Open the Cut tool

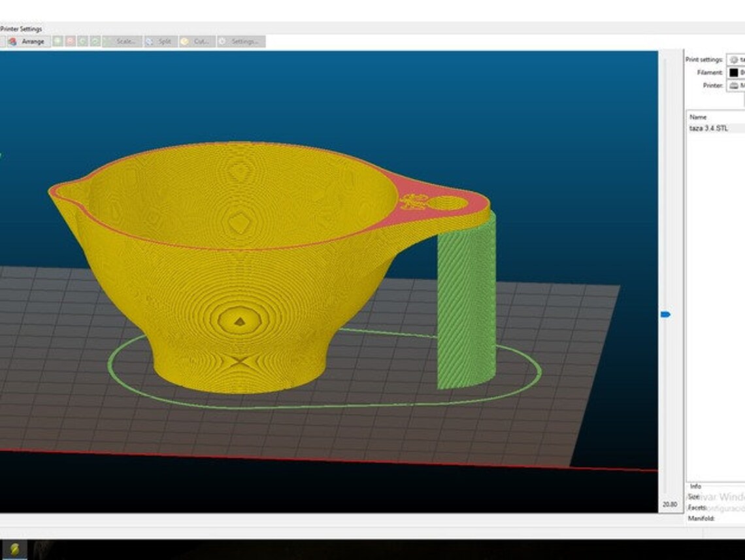pos(196,41)
